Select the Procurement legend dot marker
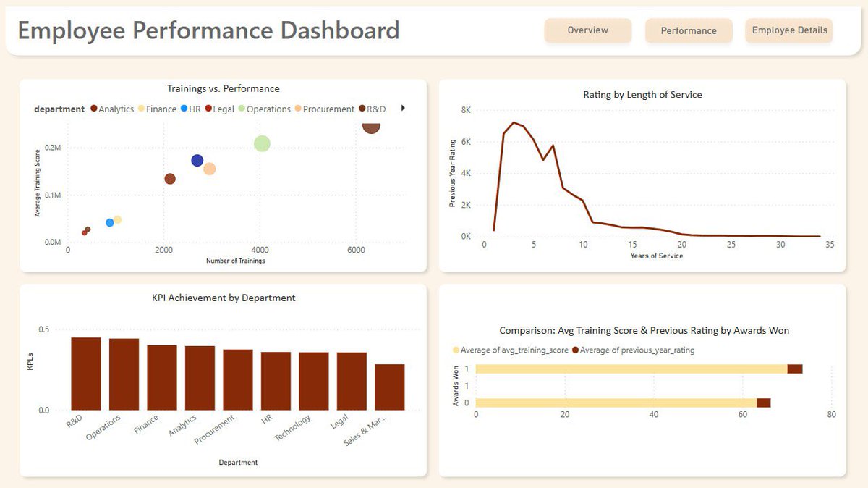 (x=297, y=109)
